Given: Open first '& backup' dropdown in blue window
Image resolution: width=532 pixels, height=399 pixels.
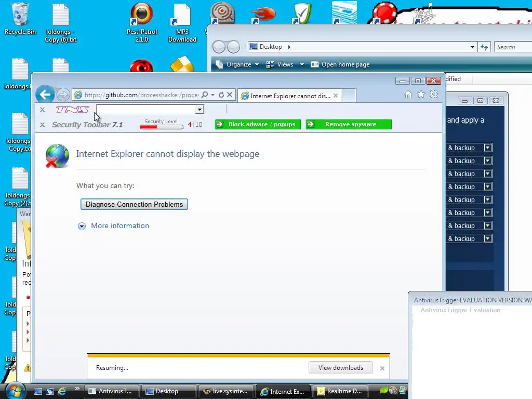Looking at the screenshot, I should tap(488, 148).
